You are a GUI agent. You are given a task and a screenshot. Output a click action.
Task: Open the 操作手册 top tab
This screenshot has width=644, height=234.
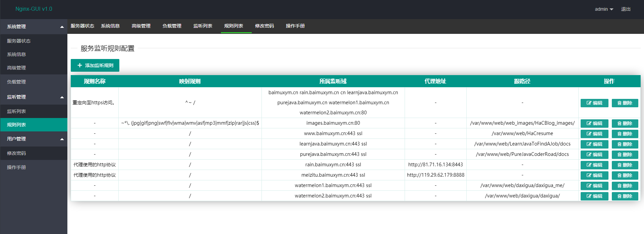tap(295, 26)
